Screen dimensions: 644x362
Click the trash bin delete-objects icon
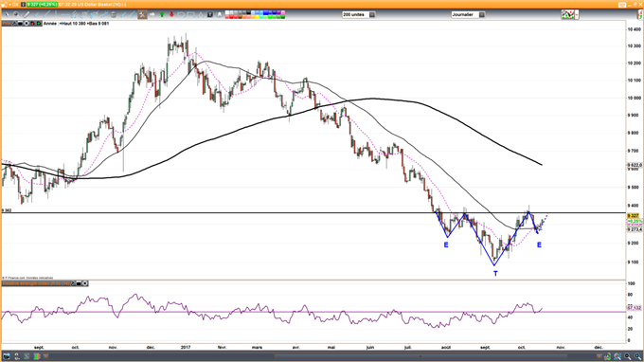click(x=114, y=14)
